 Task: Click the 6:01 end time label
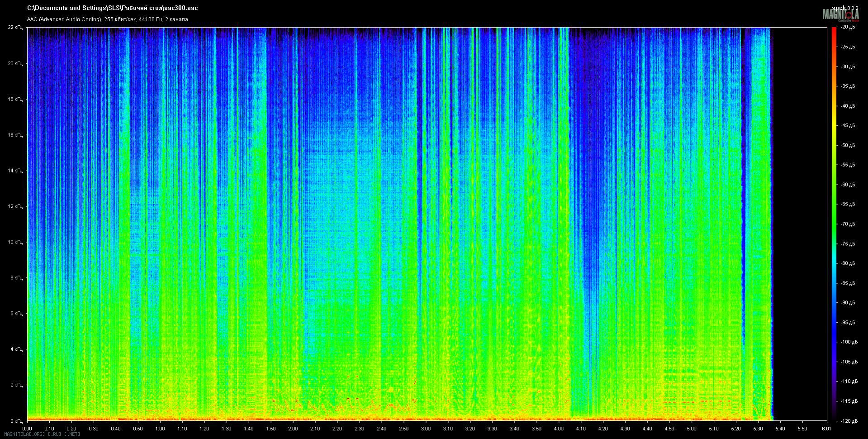coord(826,429)
